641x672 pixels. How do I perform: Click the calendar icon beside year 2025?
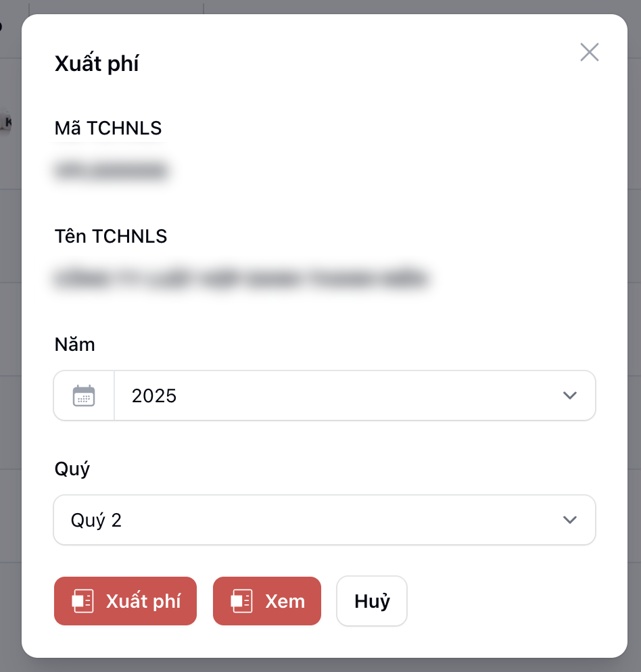point(84,395)
